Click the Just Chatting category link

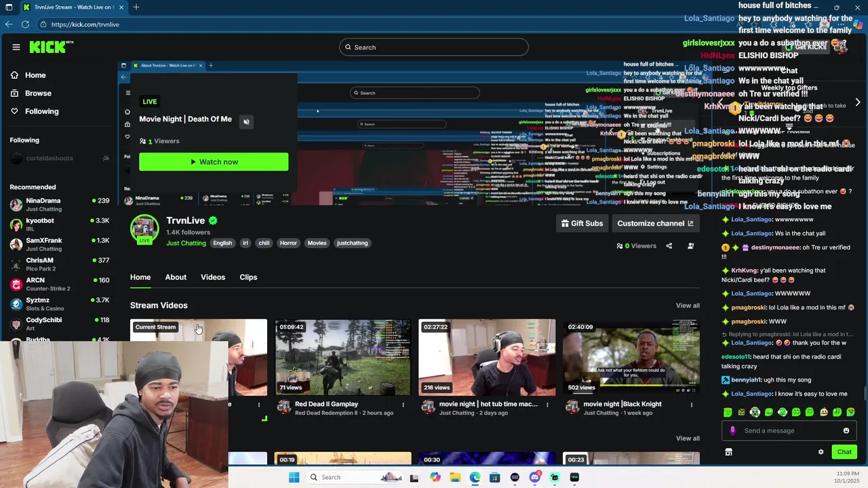[186, 243]
